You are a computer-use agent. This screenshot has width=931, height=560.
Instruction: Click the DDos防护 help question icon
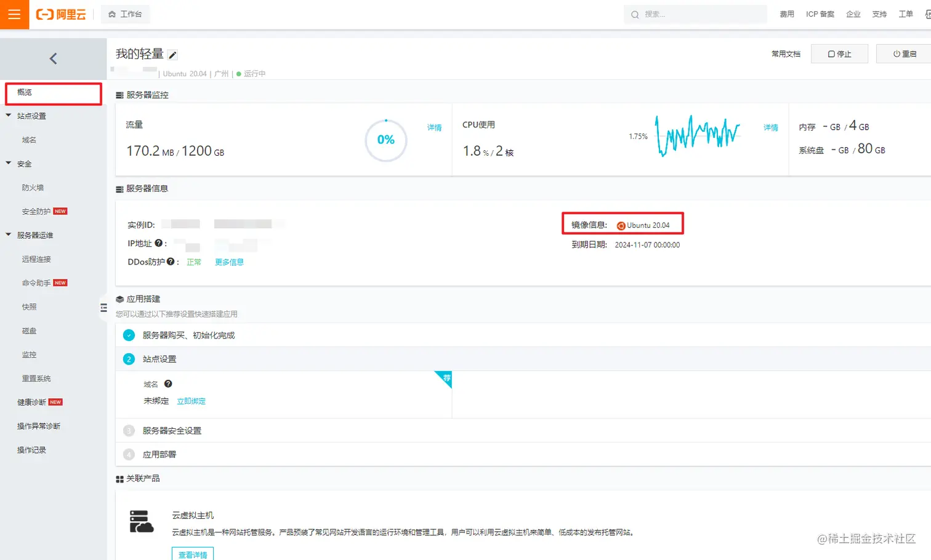(x=171, y=262)
